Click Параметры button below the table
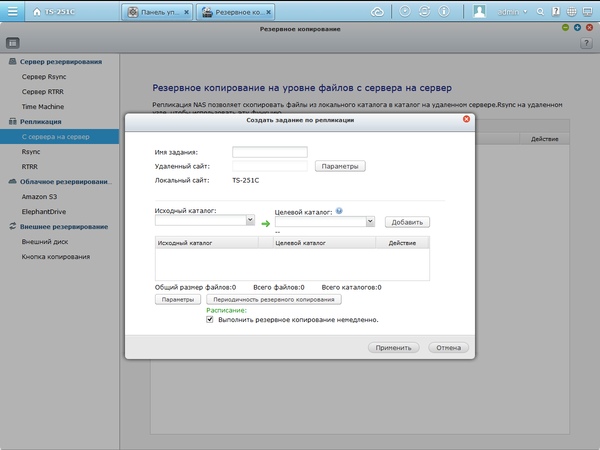Image resolution: width=600 pixels, height=450 pixels. point(178,300)
